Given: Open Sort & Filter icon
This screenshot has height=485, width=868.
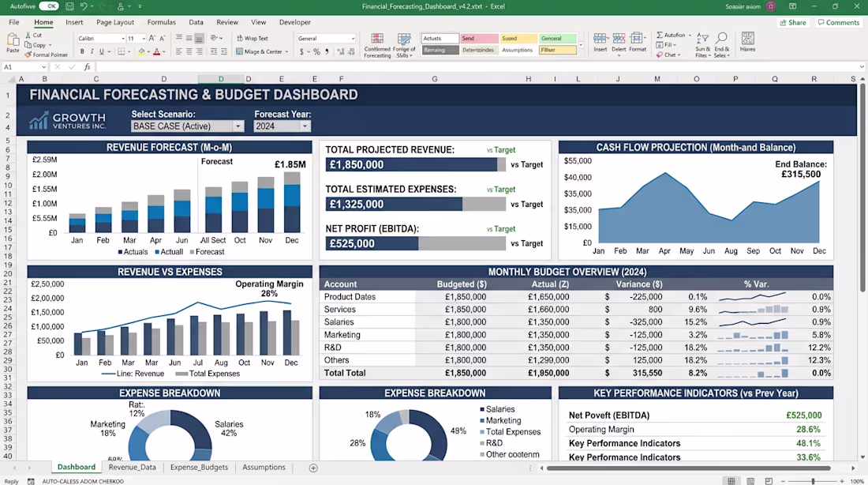Looking at the screenshot, I should pos(702,38).
